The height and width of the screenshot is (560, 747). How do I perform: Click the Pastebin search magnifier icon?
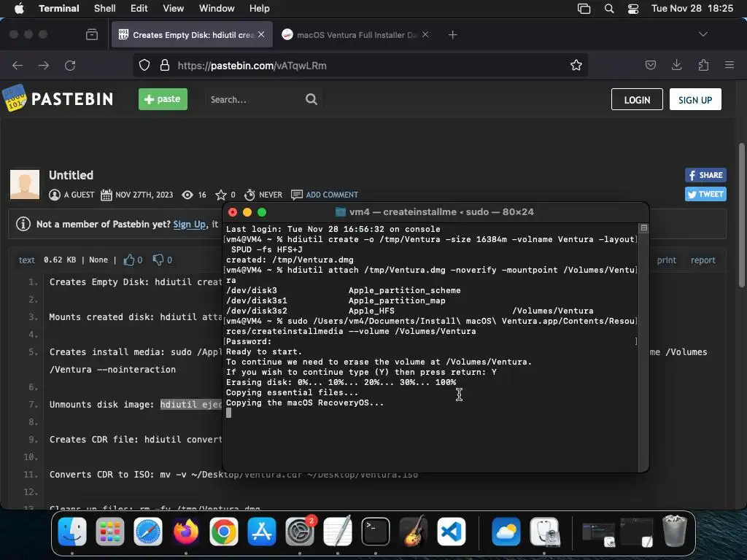point(311,99)
